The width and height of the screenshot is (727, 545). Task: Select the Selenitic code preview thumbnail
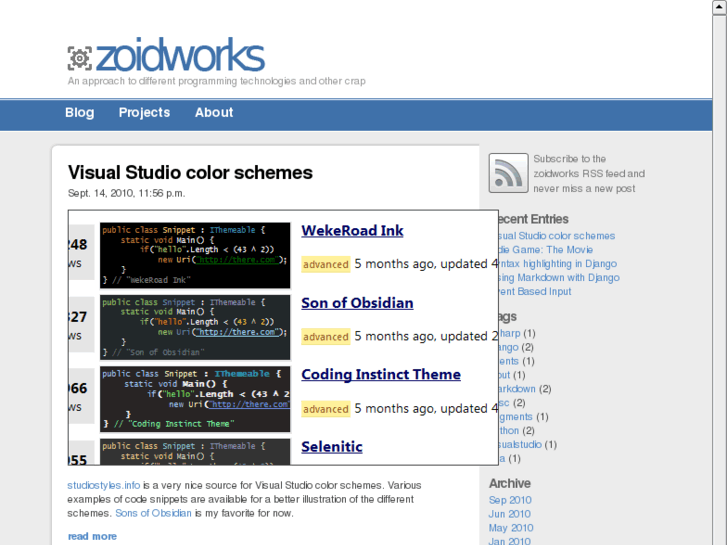point(195,451)
